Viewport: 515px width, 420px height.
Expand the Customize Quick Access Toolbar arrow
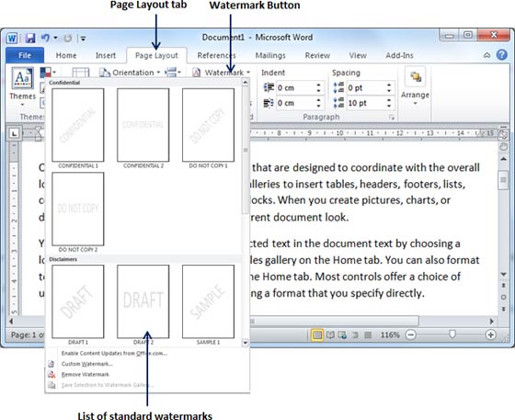tap(83, 39)
